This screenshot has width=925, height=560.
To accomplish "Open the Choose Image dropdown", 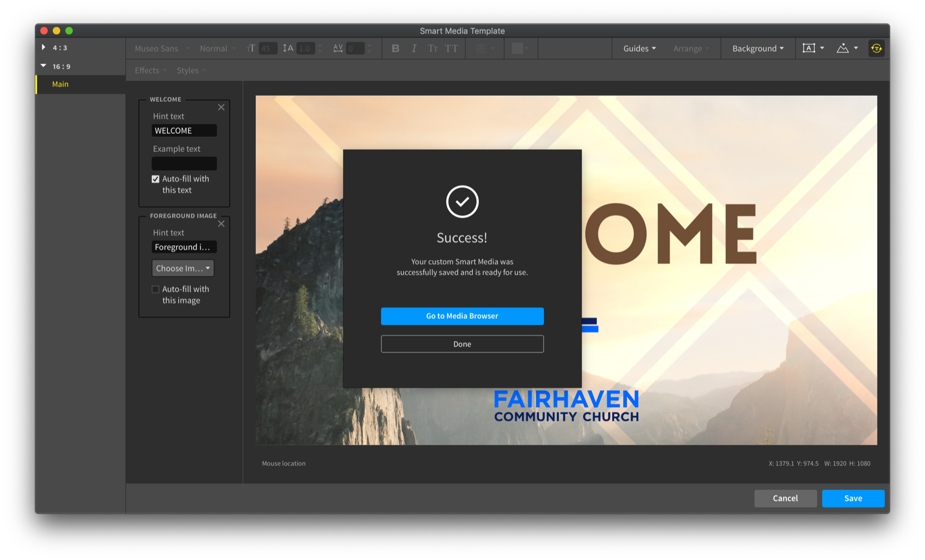I will [183, 268].
